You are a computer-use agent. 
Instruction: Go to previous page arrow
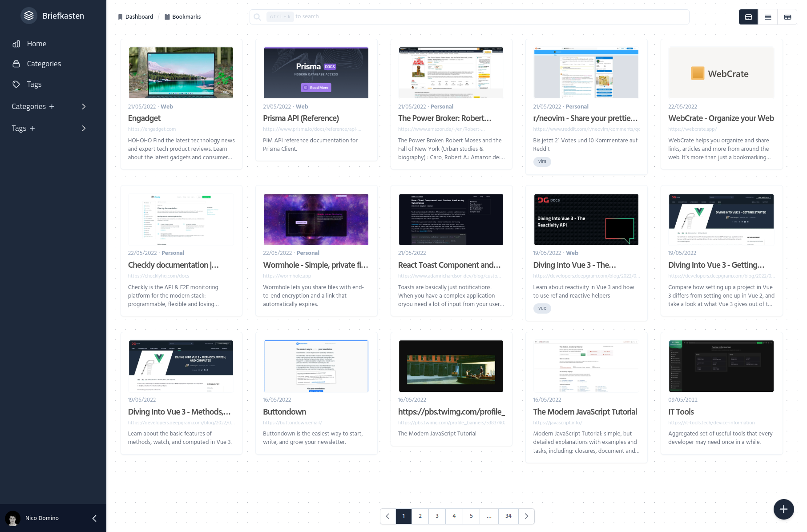click(x=388, y=516)
